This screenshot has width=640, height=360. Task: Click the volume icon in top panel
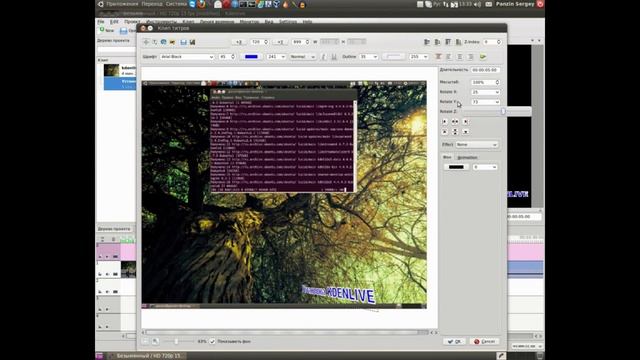pyautogui.click(x=478, y=4)
